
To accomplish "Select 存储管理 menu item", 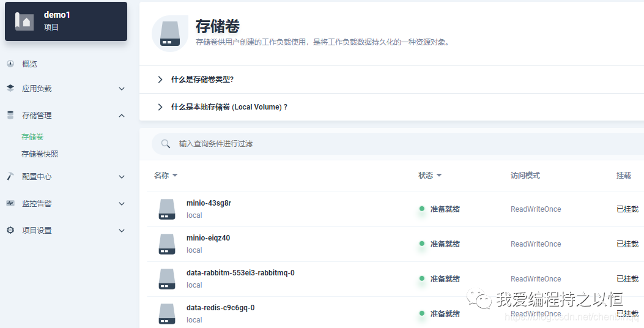I will tap(37, 116).
